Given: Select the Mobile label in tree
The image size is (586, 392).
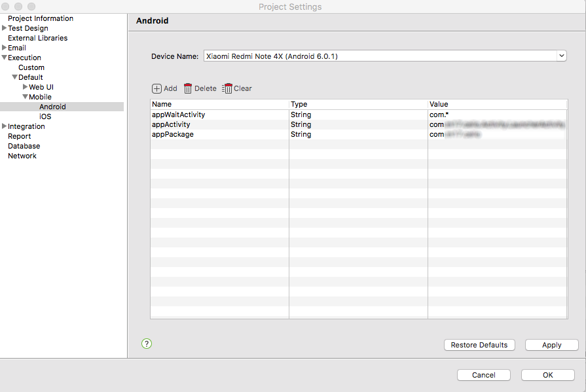Looking at the screenshot, I should [40, 97].
